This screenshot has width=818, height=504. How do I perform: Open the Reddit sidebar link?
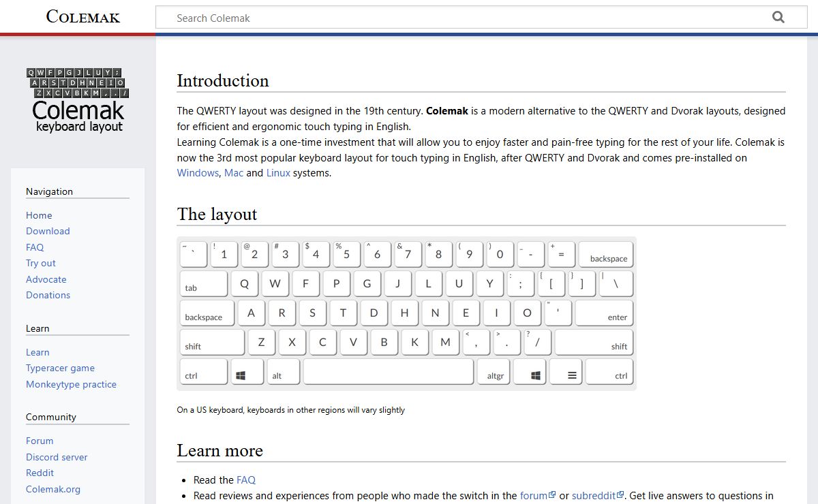[x=40, y=473]
